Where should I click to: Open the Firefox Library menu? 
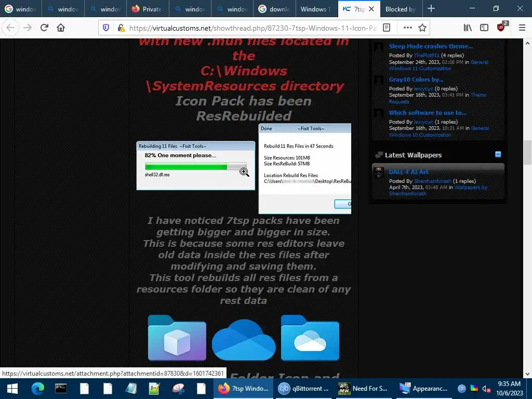click(468, 28)
